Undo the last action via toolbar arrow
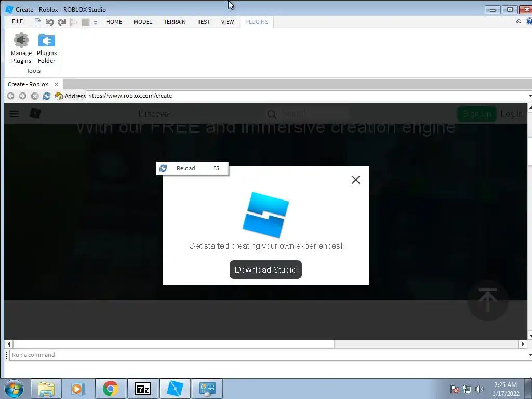The height and width of the screenshot is (399, 532). [x=49, y=22]
